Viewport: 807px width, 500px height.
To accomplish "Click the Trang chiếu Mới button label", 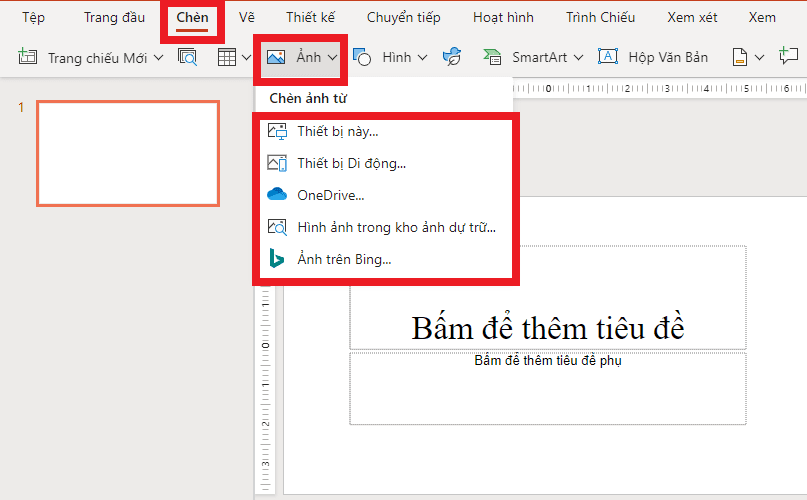I will pyautogui.click(x=98, y=58).
